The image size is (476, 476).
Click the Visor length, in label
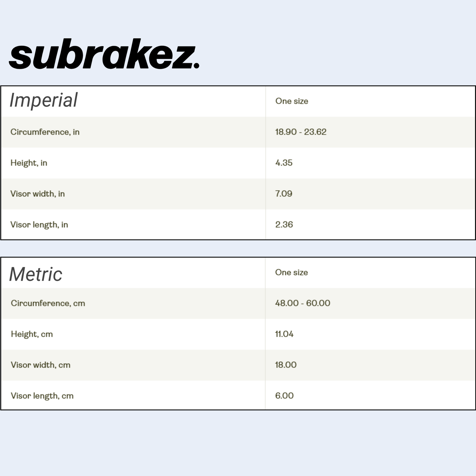click(39, 225)
